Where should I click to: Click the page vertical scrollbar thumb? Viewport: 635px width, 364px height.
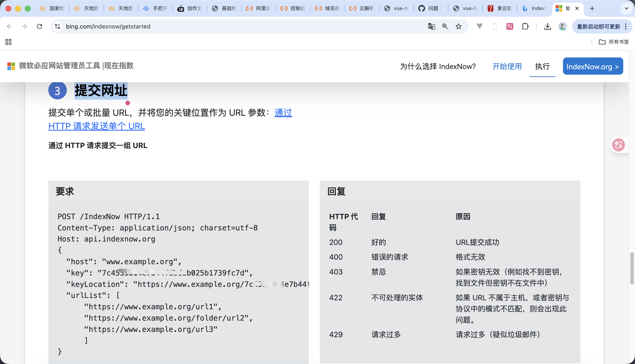(632, 269)
